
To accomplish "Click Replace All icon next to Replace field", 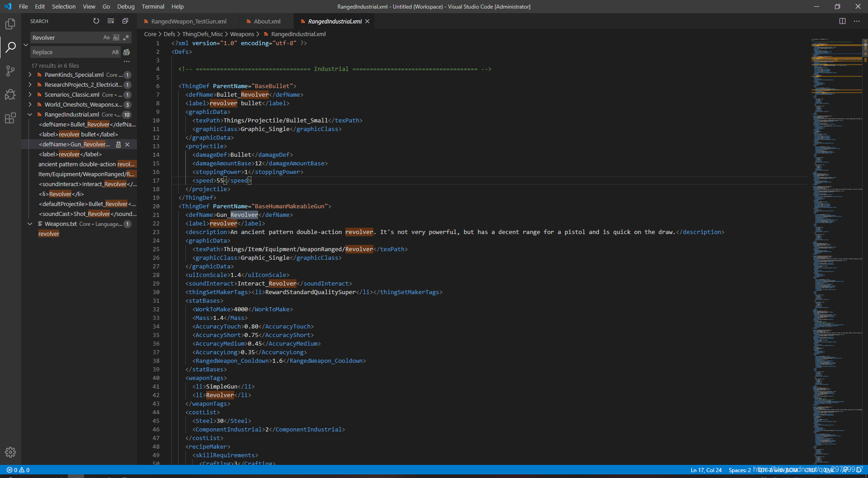I will pos(127,52).
